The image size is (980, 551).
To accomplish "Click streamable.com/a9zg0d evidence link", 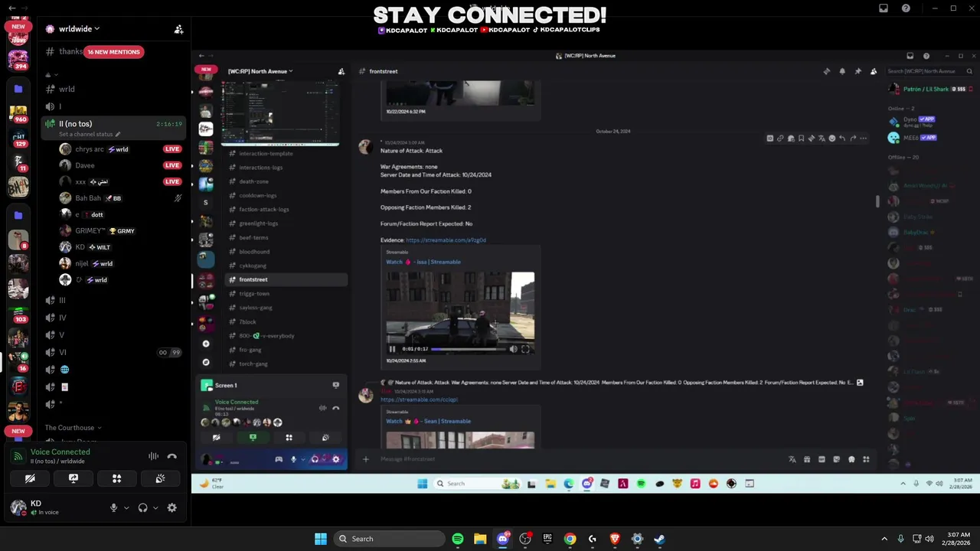I will pyautogui.click(x=446, y=240).
